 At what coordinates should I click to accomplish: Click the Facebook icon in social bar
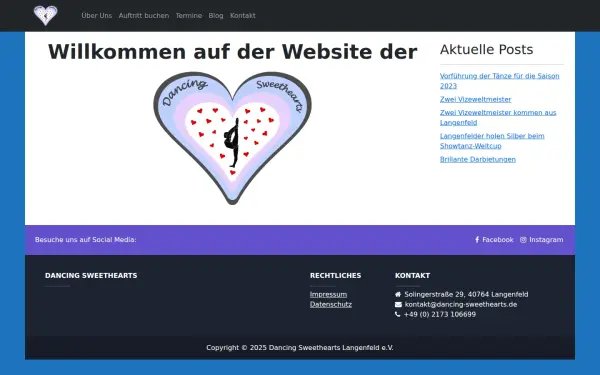[x=477, y=240]
